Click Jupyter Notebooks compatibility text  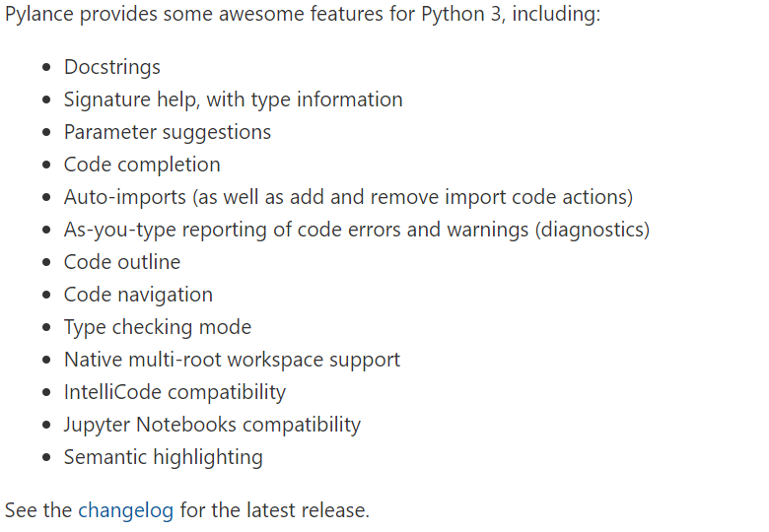pos(212,425)
